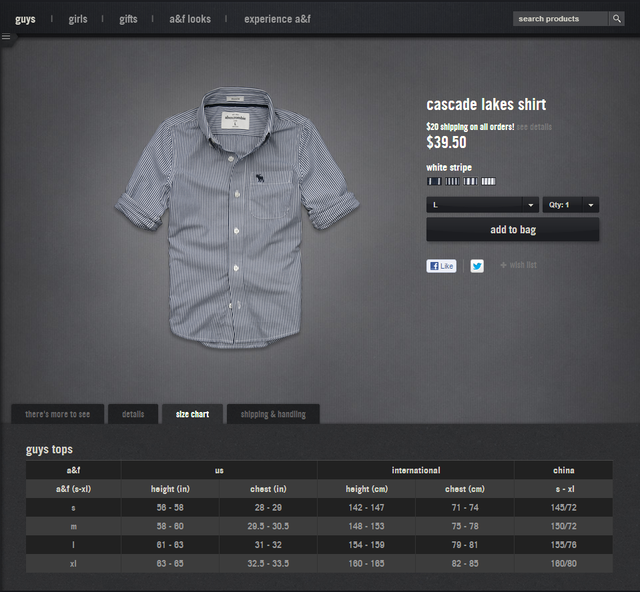
Task: Open the a&f looks menu
Action: pyautogui.click(x=190, y=19)
